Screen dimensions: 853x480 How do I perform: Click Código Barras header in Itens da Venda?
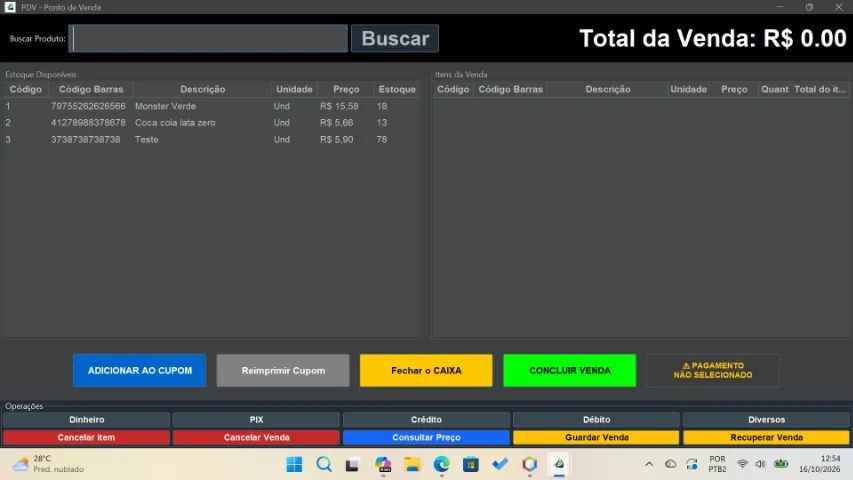coord(510,89)
